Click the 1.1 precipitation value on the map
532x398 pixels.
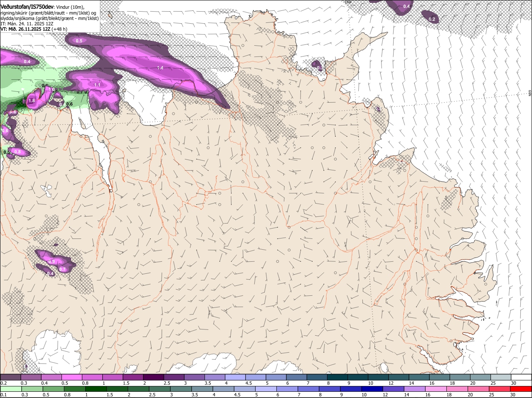point(97,85)
